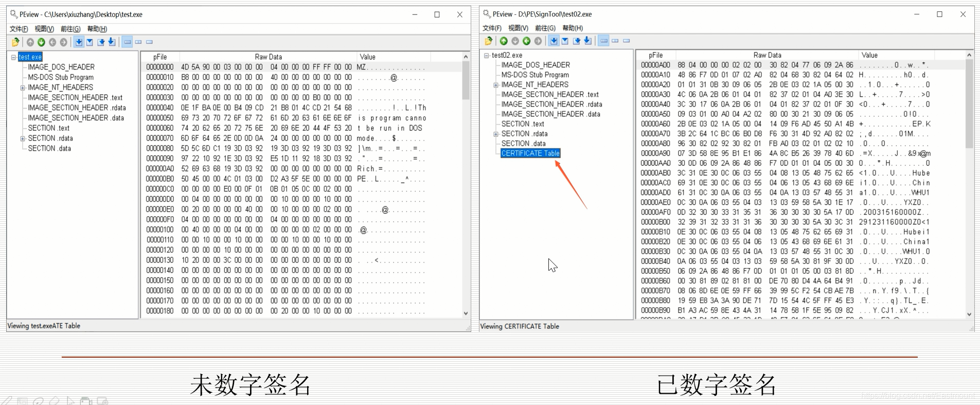Click green Up arrow in test02.exe window toolbar
This screenshot has height=405, width=980.
pos(504,41)
